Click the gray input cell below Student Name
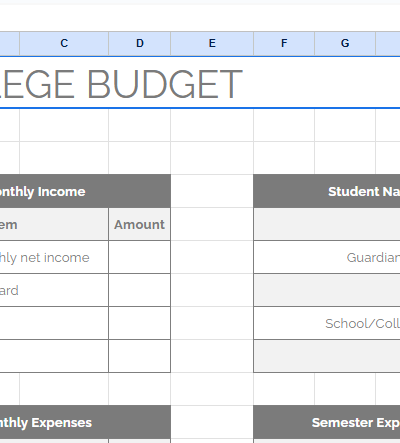Viewport: 400px width, 443px height. pos(327,224)
